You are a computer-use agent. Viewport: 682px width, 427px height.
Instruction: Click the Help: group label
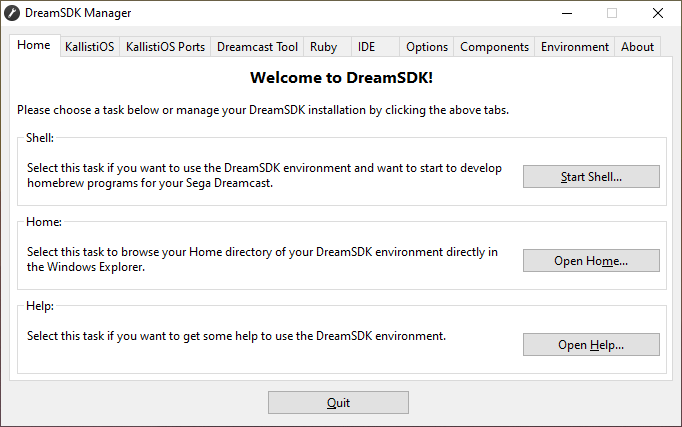(40, 306)
